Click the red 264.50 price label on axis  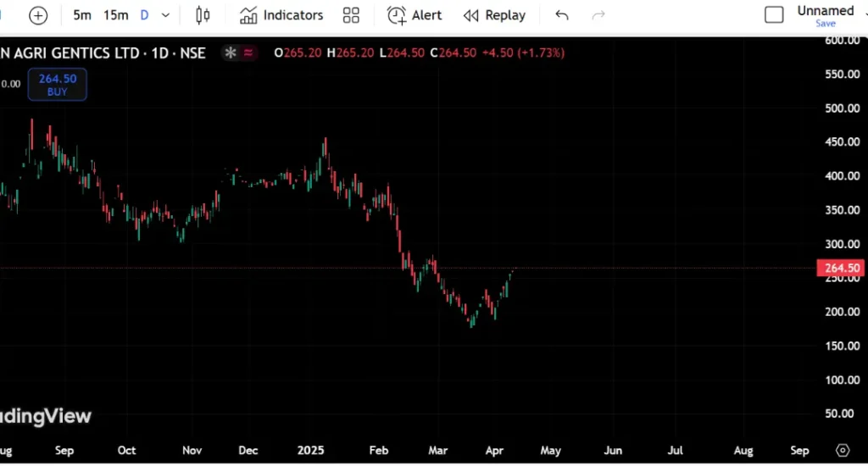pos(842,268)
